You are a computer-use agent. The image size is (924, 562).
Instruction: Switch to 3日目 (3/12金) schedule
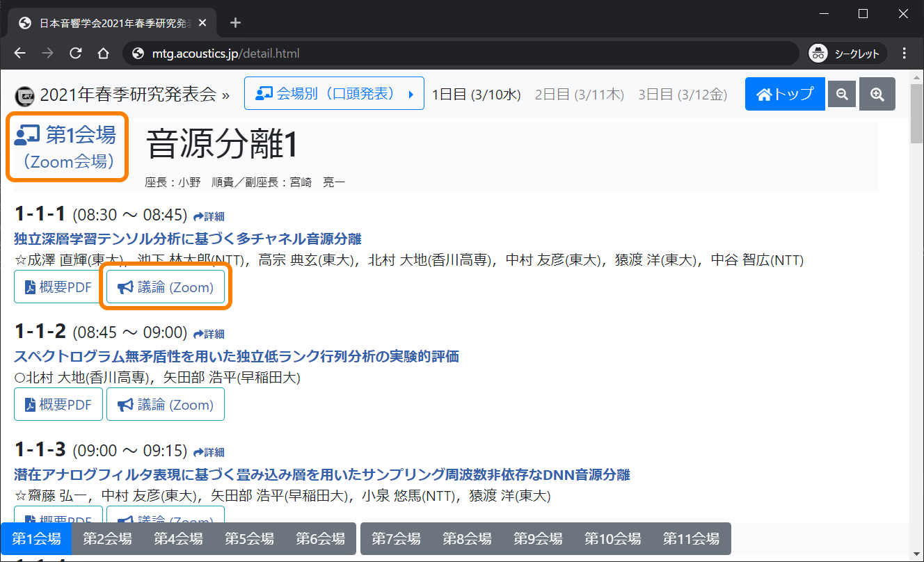[x=682, y=95]
